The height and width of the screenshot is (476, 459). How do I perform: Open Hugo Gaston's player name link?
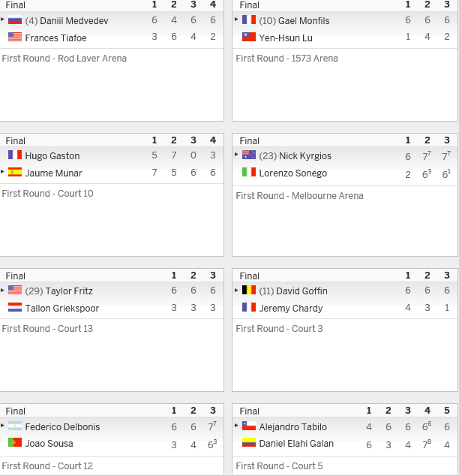tap(52, 155)
